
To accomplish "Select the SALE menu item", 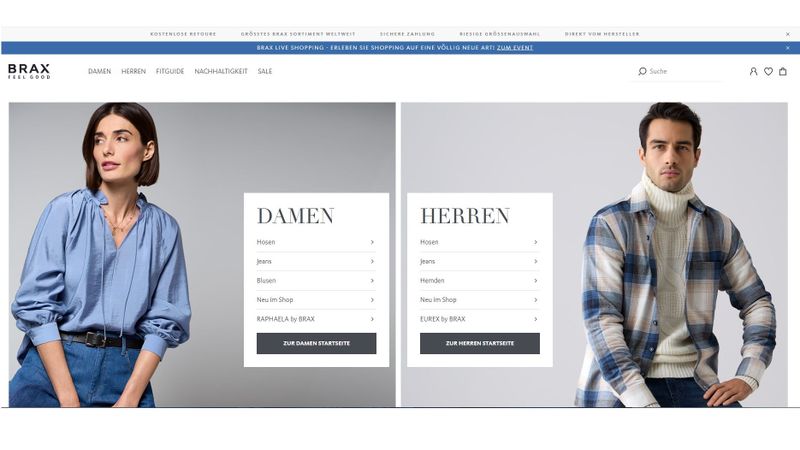I will pyautogui.click(x=265, y=71).
